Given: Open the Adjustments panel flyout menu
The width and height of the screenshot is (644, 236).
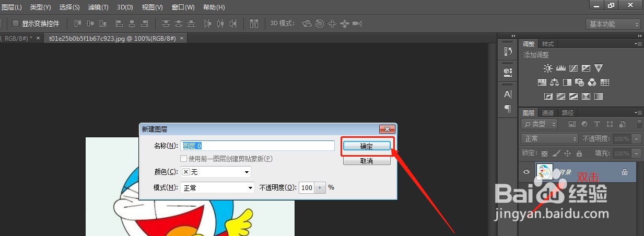Looking at the screenshot, I should coord(638,44).
